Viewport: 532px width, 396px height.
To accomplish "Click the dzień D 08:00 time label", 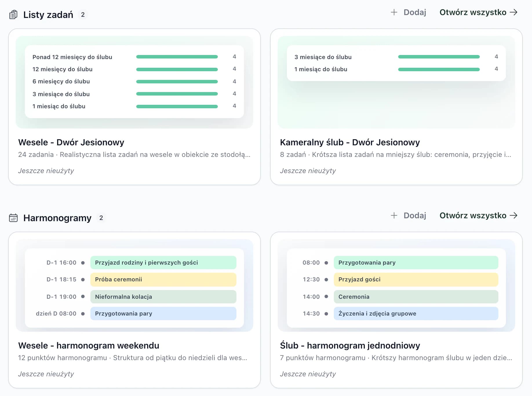I will (x=56, y=313).
